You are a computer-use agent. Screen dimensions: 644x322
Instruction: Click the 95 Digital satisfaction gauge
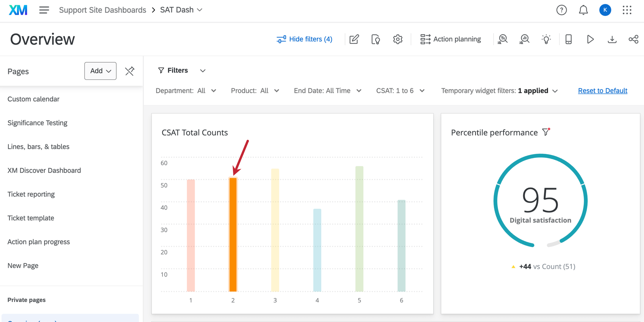point(540,201)
